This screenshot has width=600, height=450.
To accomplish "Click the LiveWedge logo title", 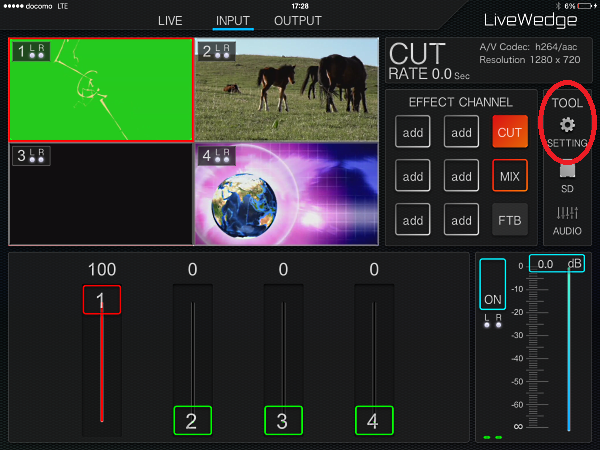I will point(530,20).
